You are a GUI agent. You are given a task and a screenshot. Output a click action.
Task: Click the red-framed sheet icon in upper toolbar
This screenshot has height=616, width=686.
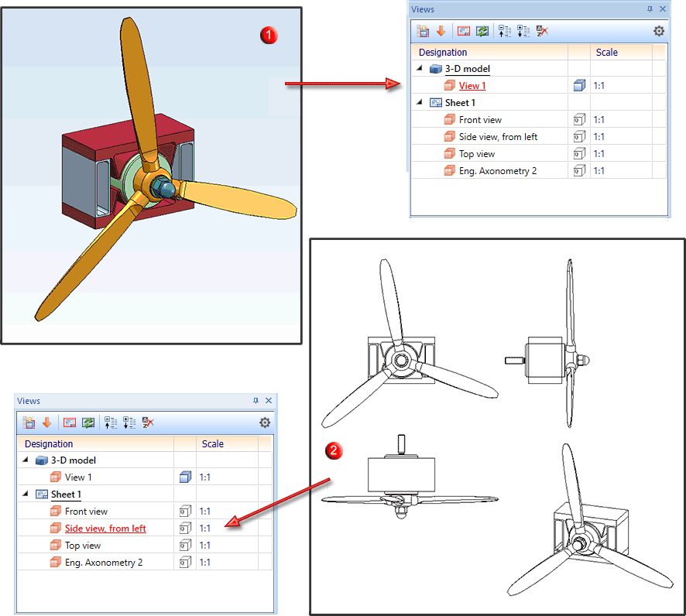click(x=464, y=31)
